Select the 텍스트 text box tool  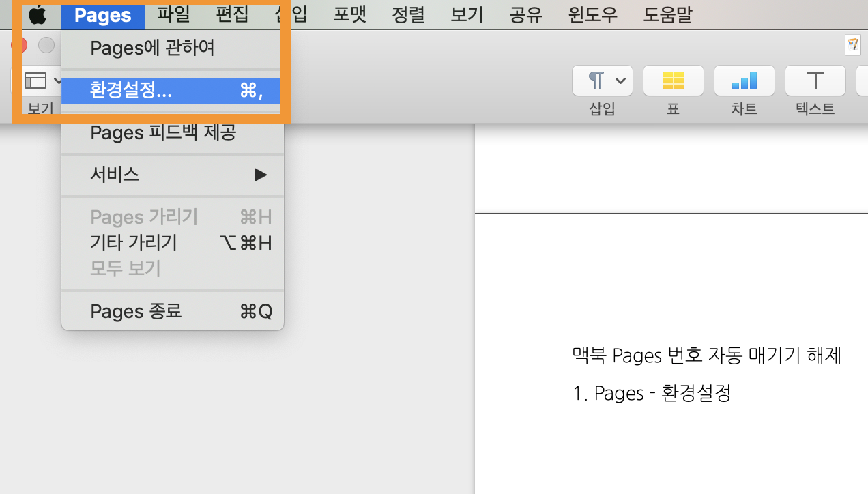click(815, 81)
